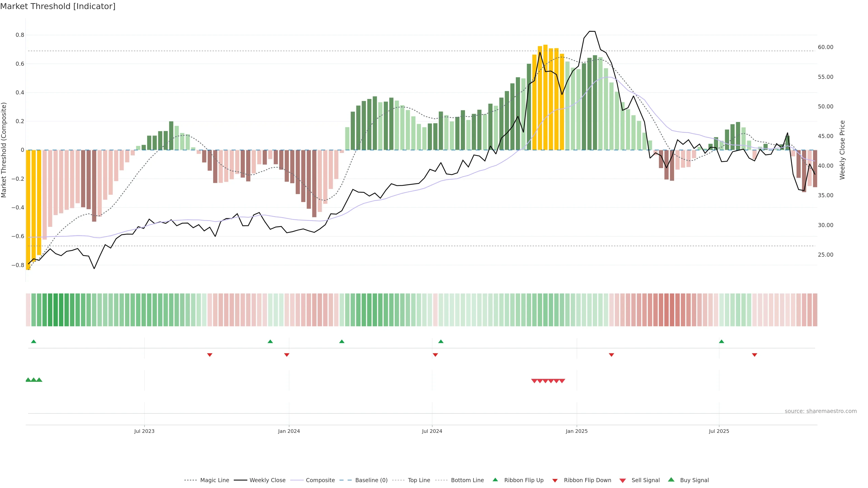Click green flip-up marker just after Jul 2025
The height and width of the screenshot is (488, 868).
point(722,342)
